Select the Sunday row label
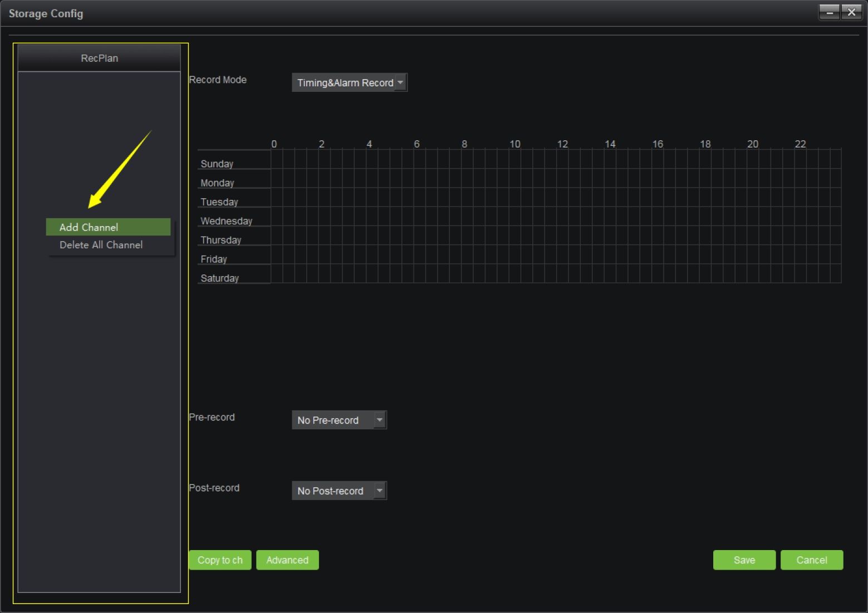 217,164
